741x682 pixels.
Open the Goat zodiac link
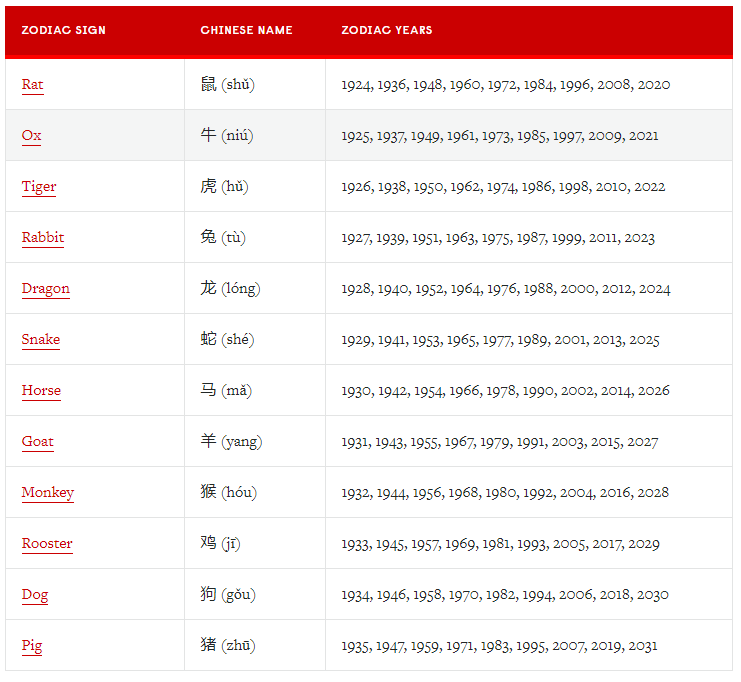tap(38, 442)
